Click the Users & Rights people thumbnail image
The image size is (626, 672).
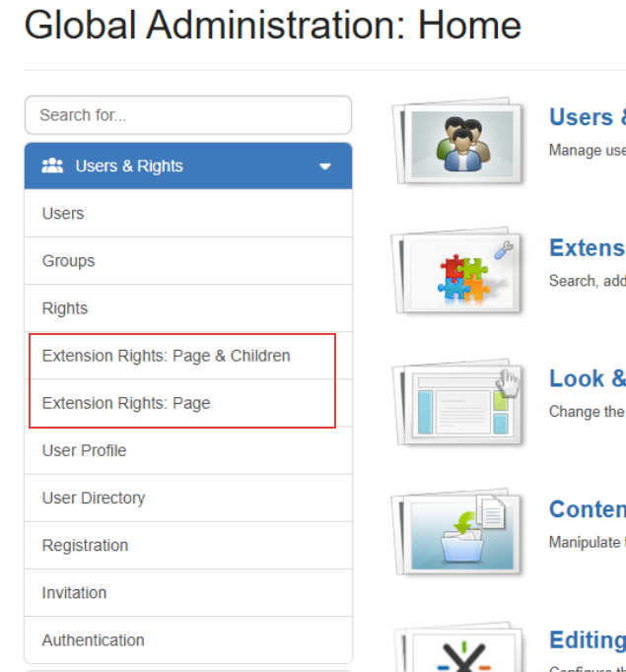click(460, 142)
